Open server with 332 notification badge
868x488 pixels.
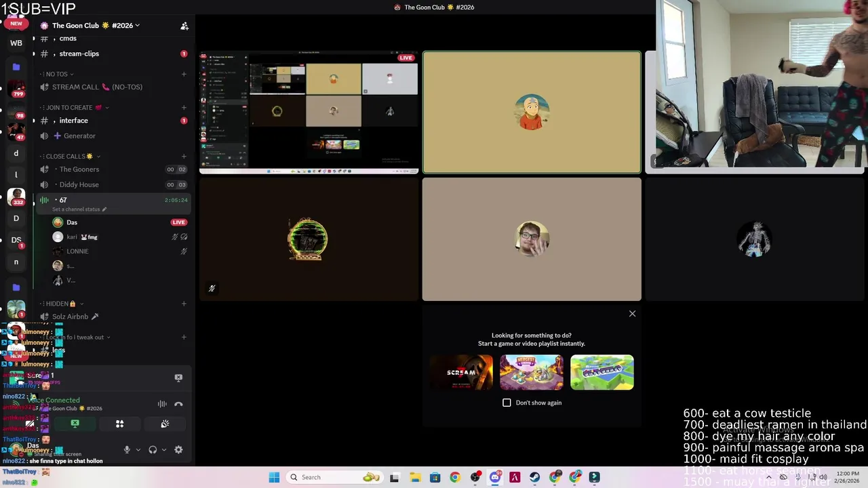(16, 197)
